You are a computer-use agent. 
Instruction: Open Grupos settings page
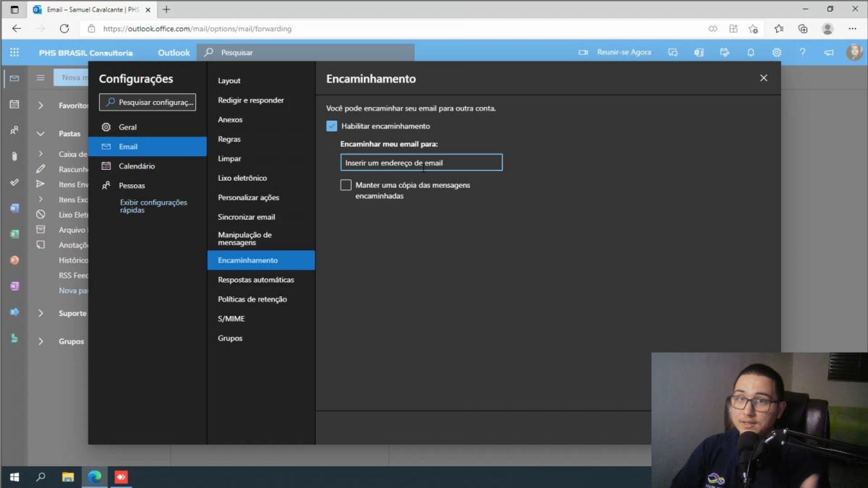point(261,338)
